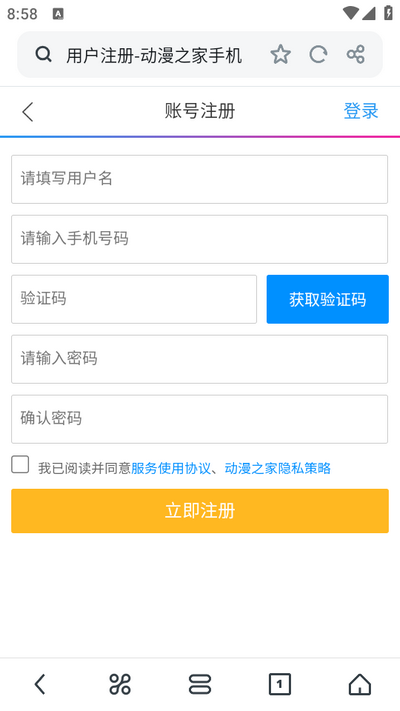Go to browser home via house icon
The image size is (400, 711).
(x=360, y=684)
